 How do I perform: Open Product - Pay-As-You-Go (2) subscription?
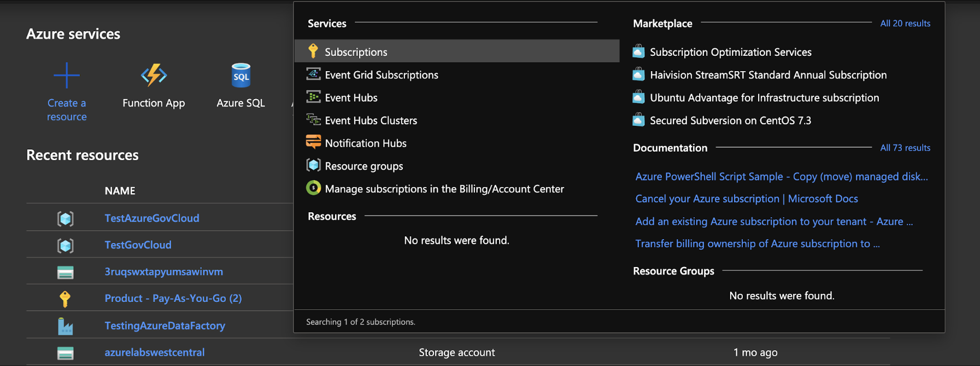click(x=173, y=298)
